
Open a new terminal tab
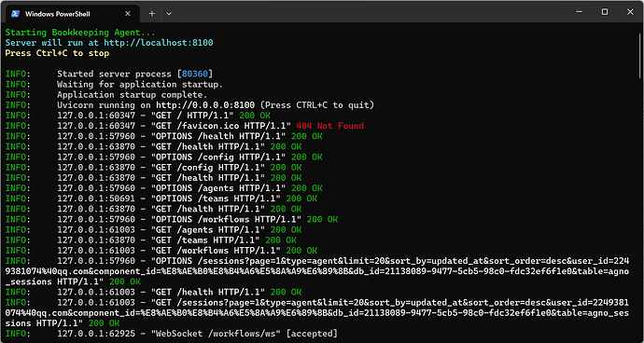[x=152, y=14]
